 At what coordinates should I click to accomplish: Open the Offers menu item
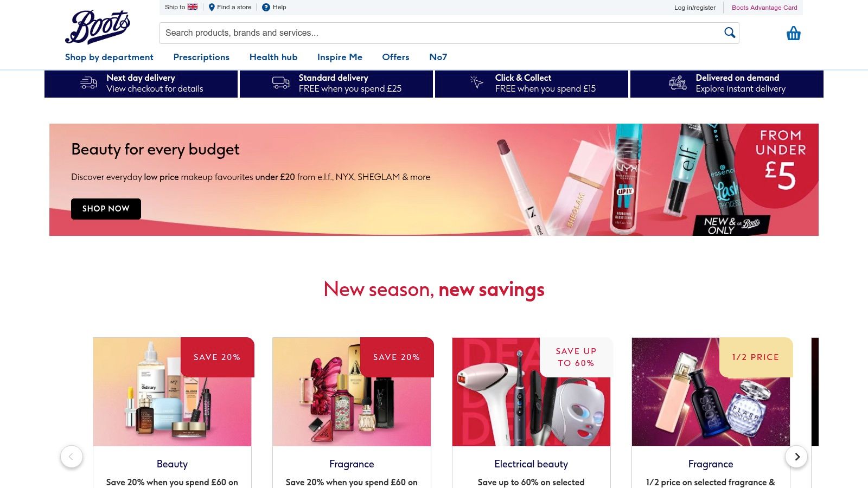coord(395,57)
